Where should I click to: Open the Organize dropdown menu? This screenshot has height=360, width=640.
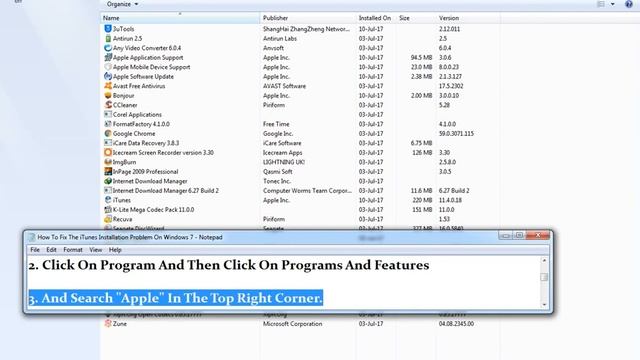(122, 4)
